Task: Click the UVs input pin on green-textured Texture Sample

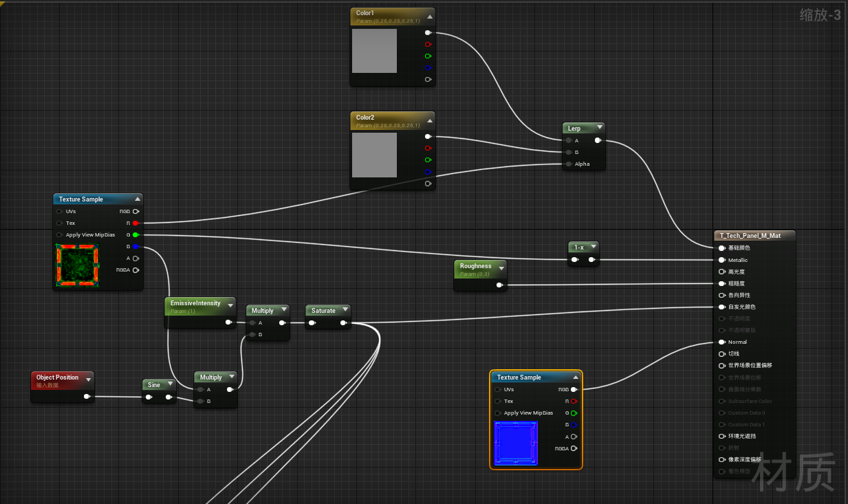Action: (60, 211)
